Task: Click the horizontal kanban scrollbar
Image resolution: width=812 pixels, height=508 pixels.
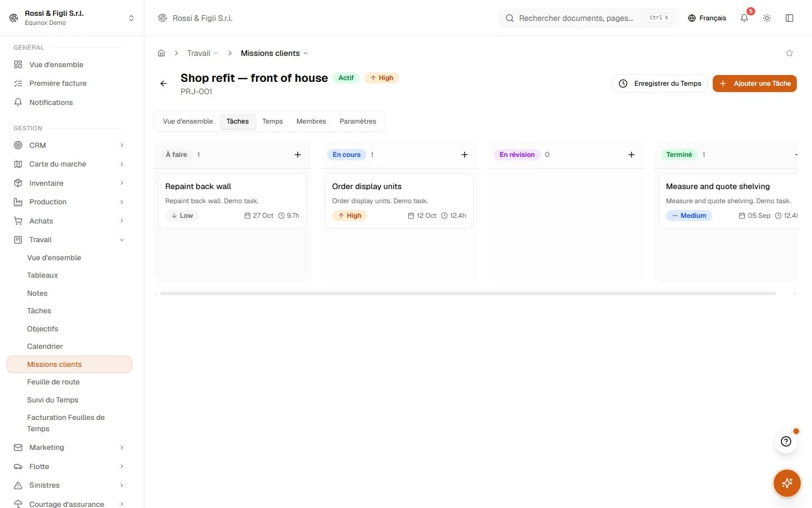Action: tap(468, 294)
